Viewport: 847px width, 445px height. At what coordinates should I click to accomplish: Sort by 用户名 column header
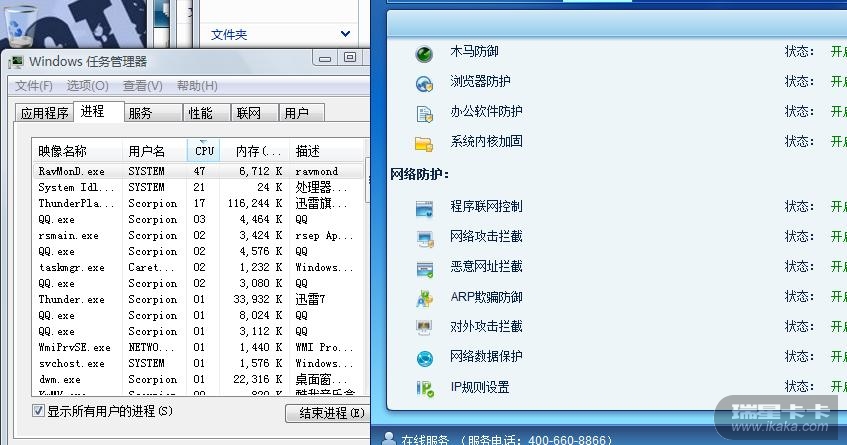click(x=155, y=151)
